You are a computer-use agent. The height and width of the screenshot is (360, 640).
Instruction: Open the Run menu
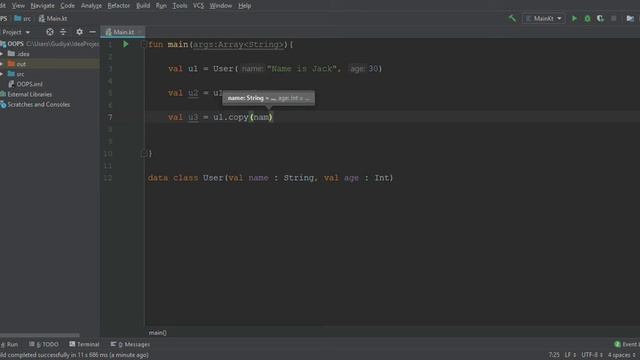coord(161,6)
